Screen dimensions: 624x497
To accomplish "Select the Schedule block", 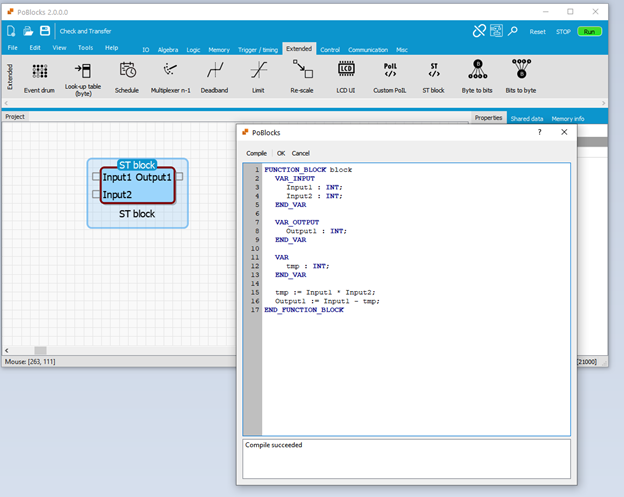I will [x=127, y=78].
